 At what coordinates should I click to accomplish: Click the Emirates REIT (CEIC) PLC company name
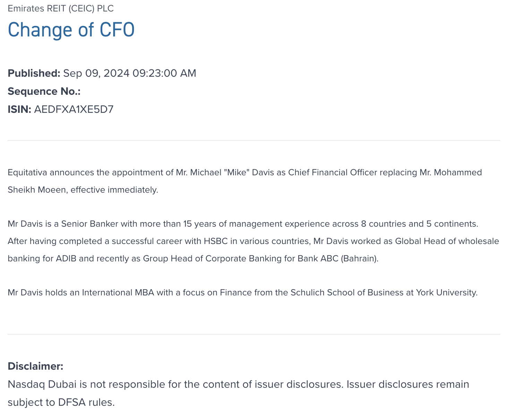pos(61,9)
